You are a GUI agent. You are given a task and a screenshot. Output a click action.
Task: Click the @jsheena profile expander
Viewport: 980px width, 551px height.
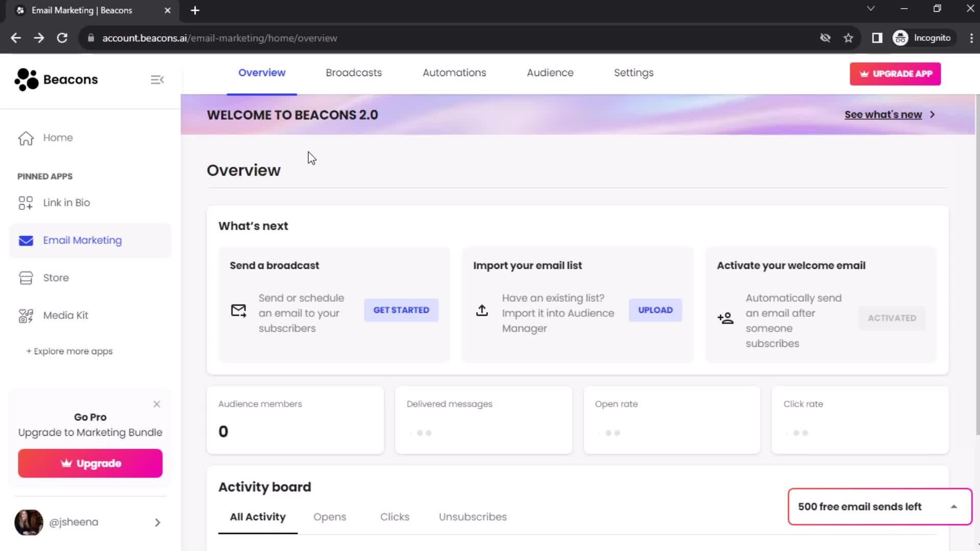tap(158, 522)
